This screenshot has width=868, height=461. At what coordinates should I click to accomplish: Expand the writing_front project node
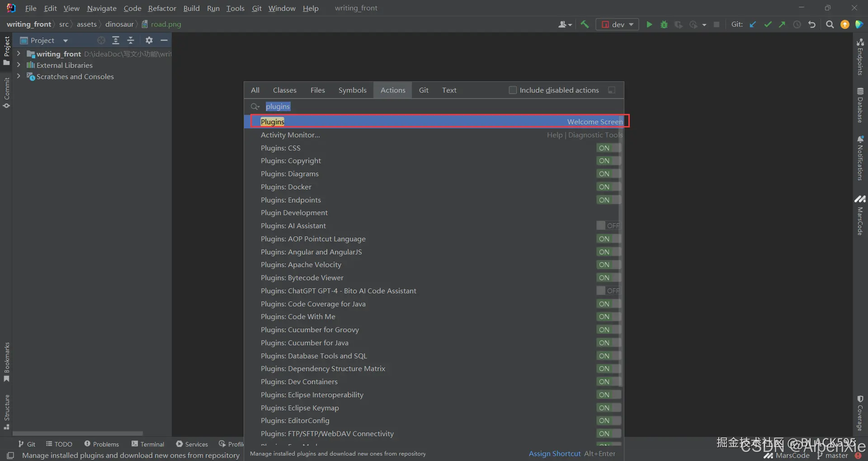coord(19,53)
